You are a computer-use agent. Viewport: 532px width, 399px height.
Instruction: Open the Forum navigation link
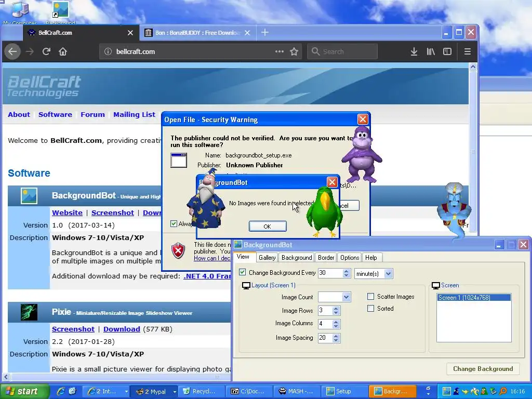pos(92,115)
